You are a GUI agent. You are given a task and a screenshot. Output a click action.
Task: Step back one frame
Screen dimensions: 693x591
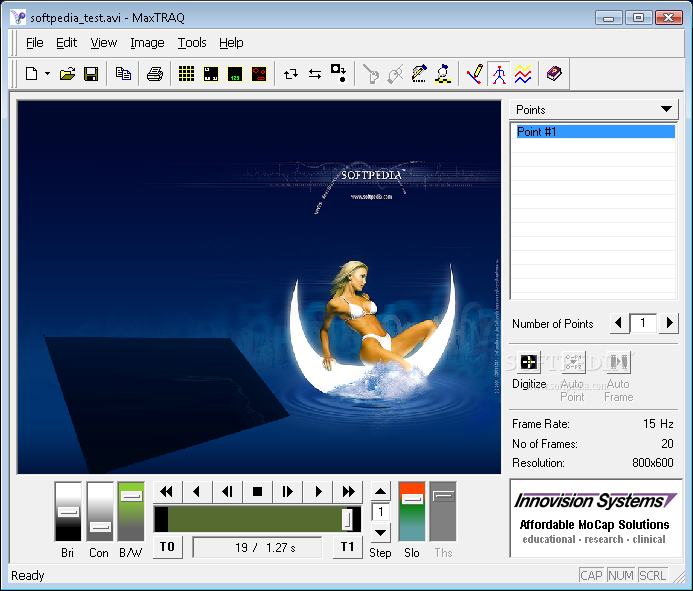pyautogui.click(x=227, y=492)
